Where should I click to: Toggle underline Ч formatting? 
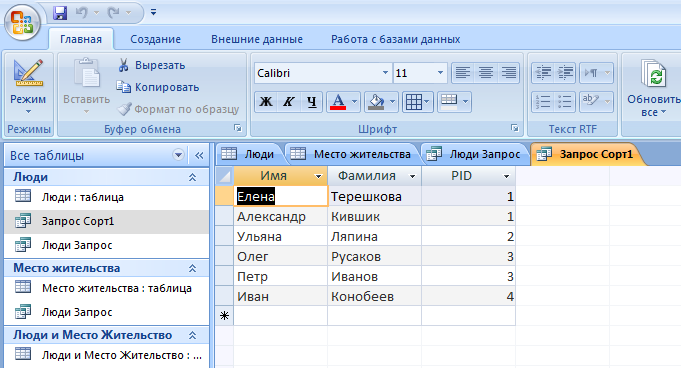pos(311,102)
